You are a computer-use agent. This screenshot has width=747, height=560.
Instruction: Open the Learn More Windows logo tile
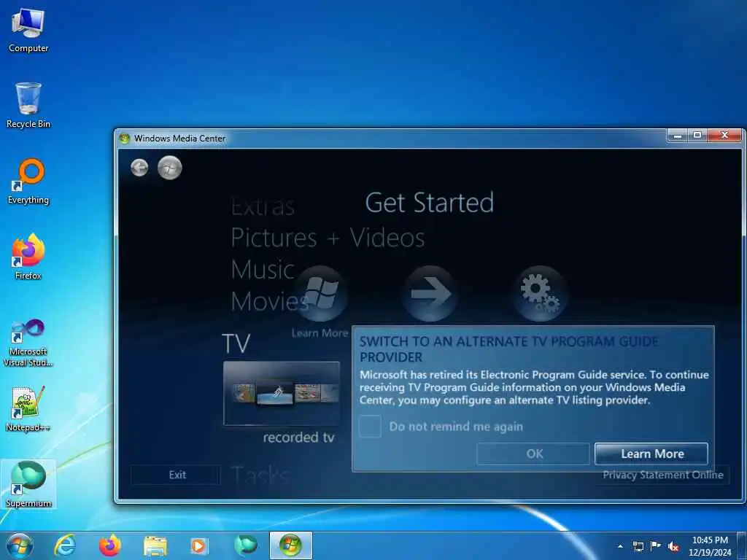tap(320, 294)
